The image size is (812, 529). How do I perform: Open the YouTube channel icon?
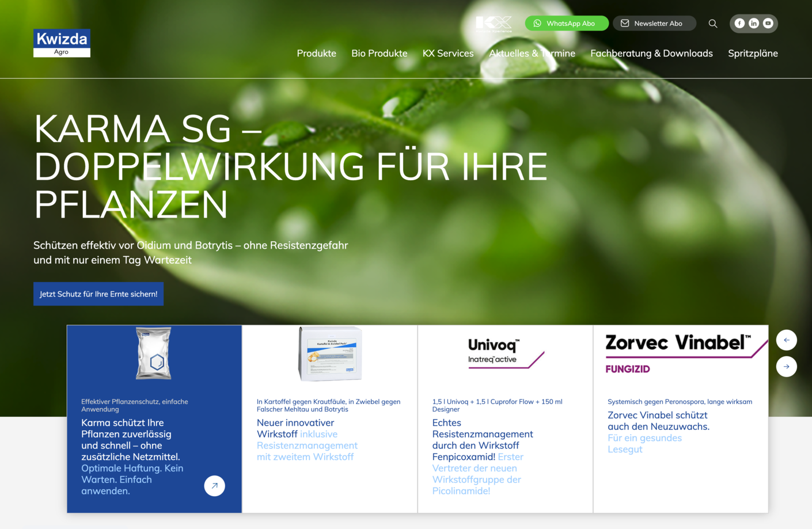(768, 24)
